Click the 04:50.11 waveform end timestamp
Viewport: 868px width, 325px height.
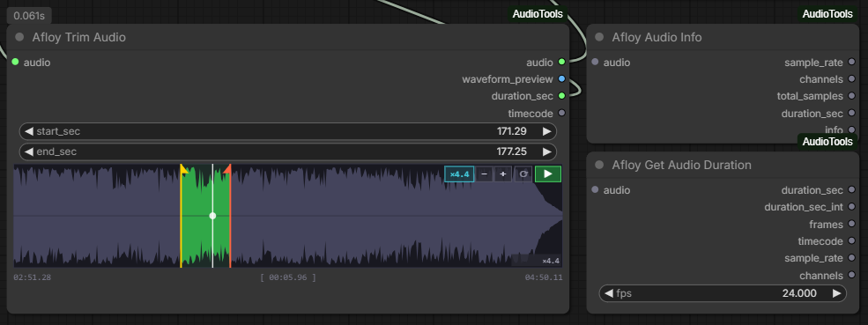click(x=544, y=277)
